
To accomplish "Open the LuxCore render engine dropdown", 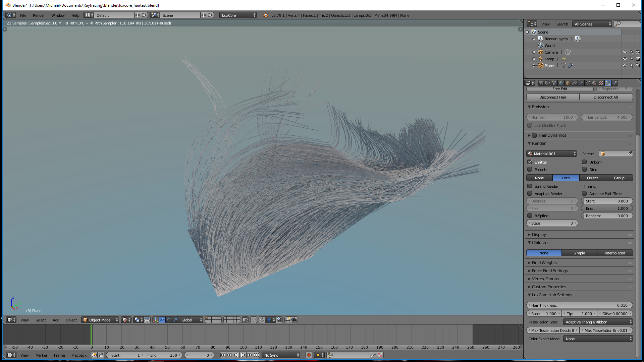I will point(238,15).
